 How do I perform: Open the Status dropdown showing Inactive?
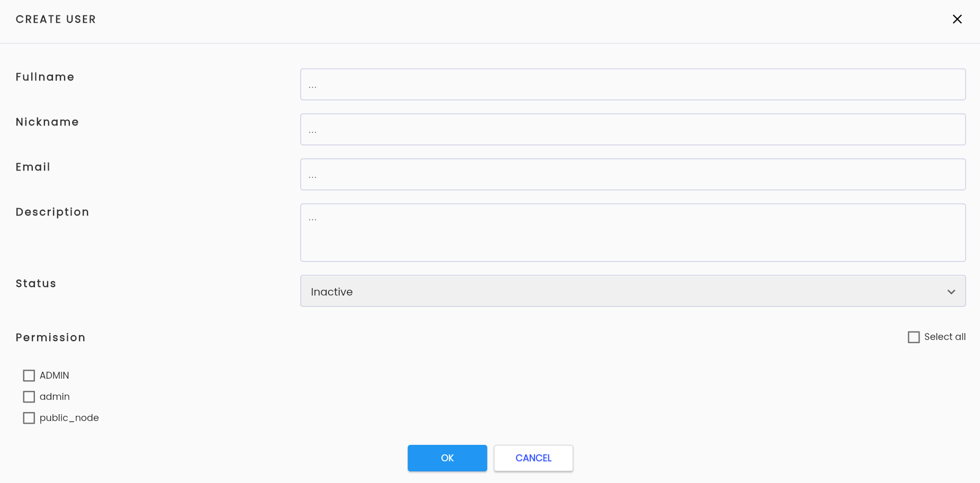[x=633, y=291]
